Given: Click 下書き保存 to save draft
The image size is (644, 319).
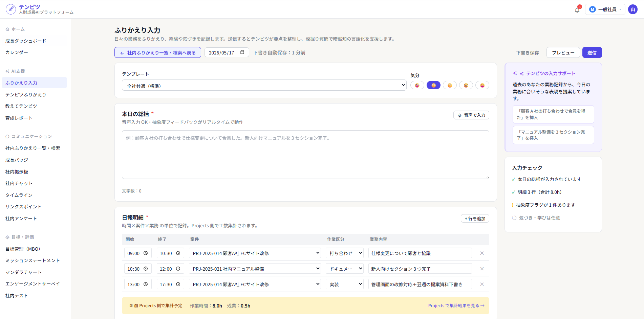Looking at the screenshot, I should [x=527, y=52].
